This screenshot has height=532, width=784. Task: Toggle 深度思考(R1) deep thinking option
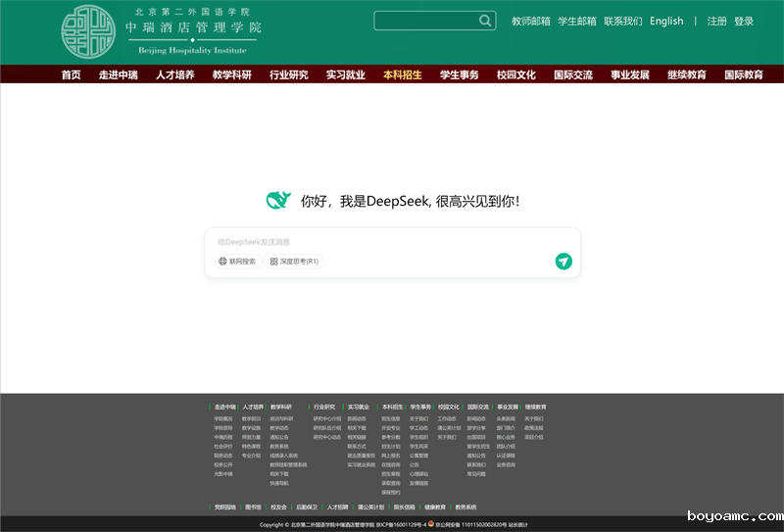[x=294, y=261]
